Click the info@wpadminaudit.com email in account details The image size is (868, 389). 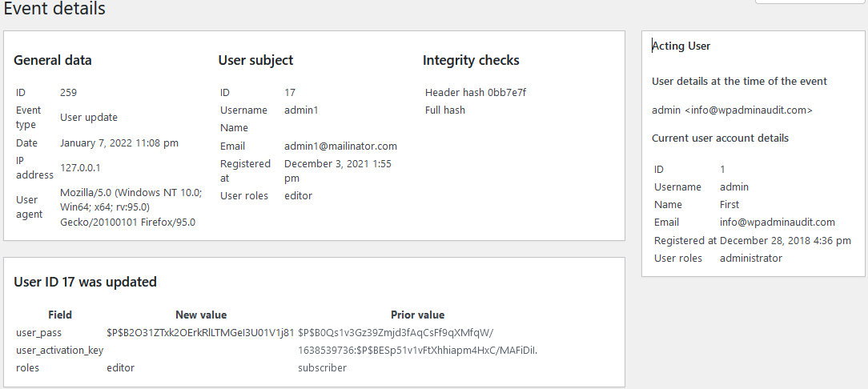777,222
